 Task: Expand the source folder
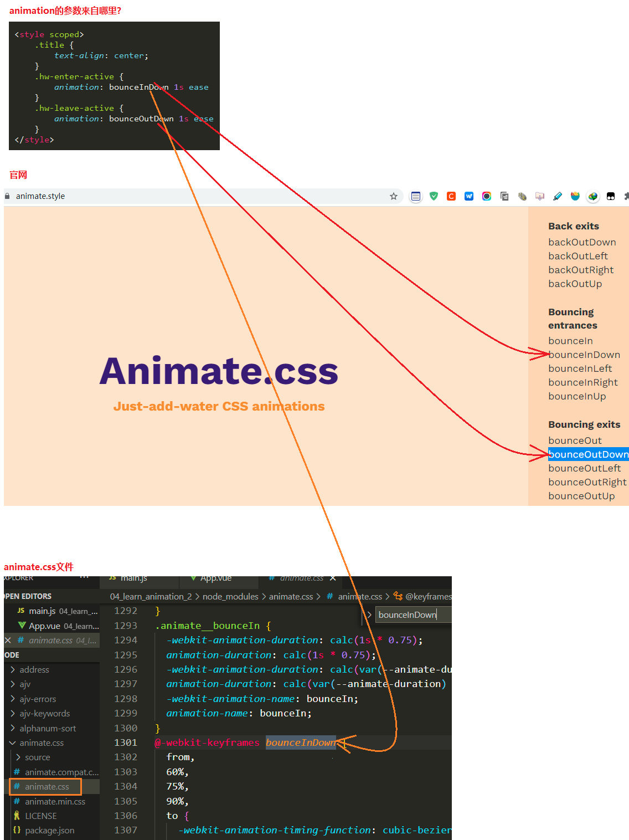[x=18, y=757]
